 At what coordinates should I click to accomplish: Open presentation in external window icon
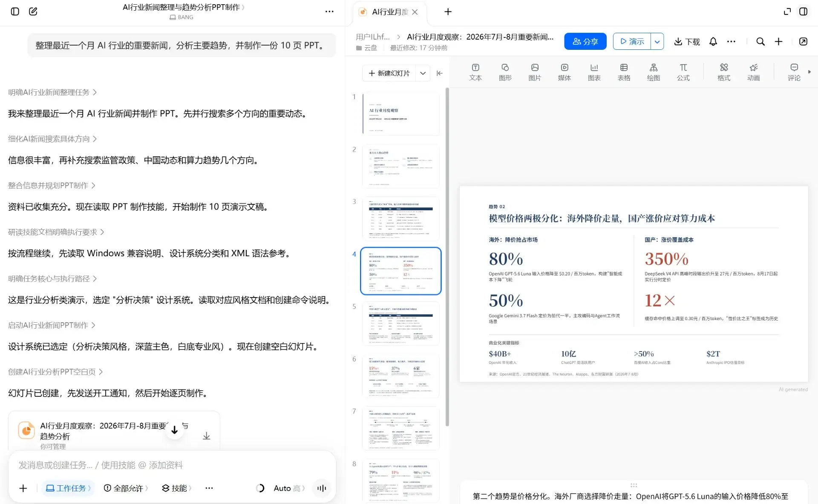(803, 41)
